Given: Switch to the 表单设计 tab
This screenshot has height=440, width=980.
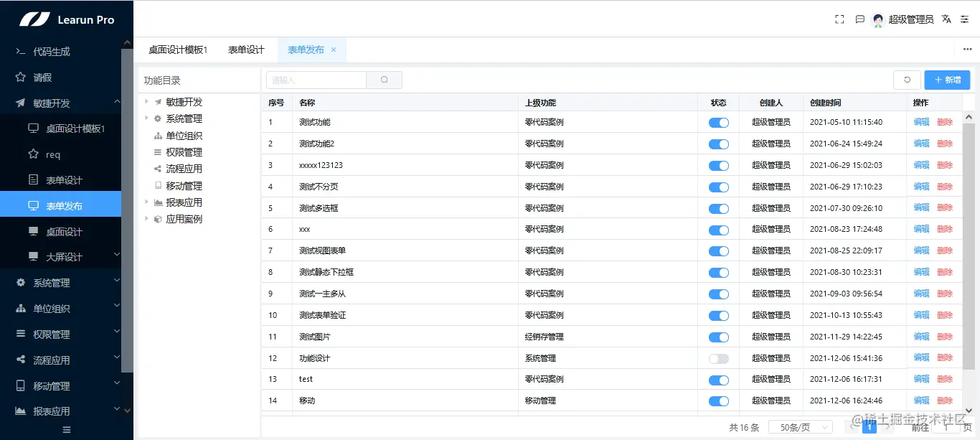Looking at the screenshot, I should [246, 50].
